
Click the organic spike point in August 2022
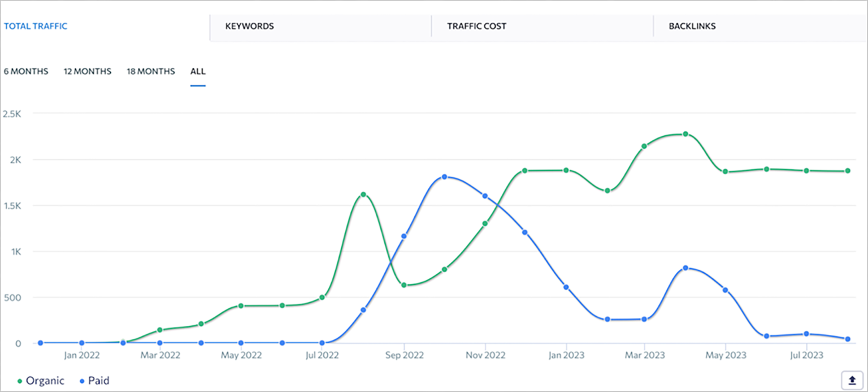363,195
